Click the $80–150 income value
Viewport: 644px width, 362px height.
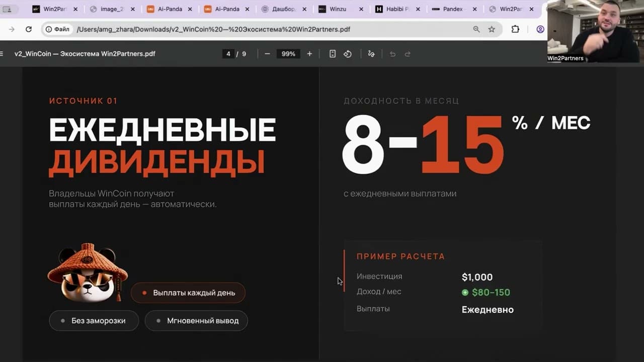486,292
